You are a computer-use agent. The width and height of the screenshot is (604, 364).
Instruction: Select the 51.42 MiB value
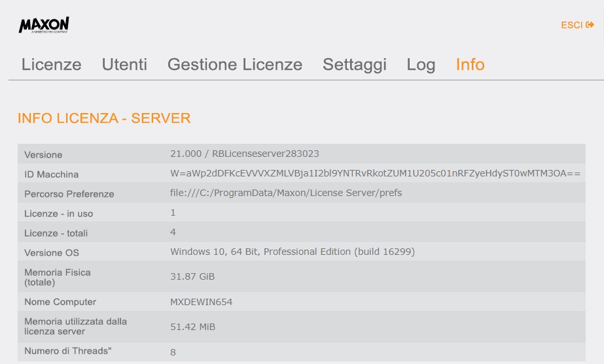click(x=192, y=327)
